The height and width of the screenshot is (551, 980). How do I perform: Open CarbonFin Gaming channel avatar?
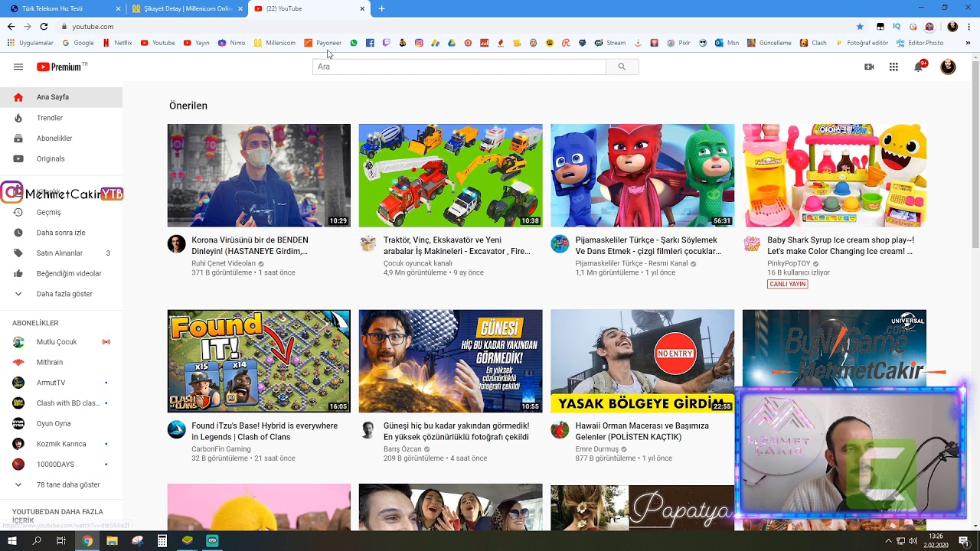(x=177, y=429)
